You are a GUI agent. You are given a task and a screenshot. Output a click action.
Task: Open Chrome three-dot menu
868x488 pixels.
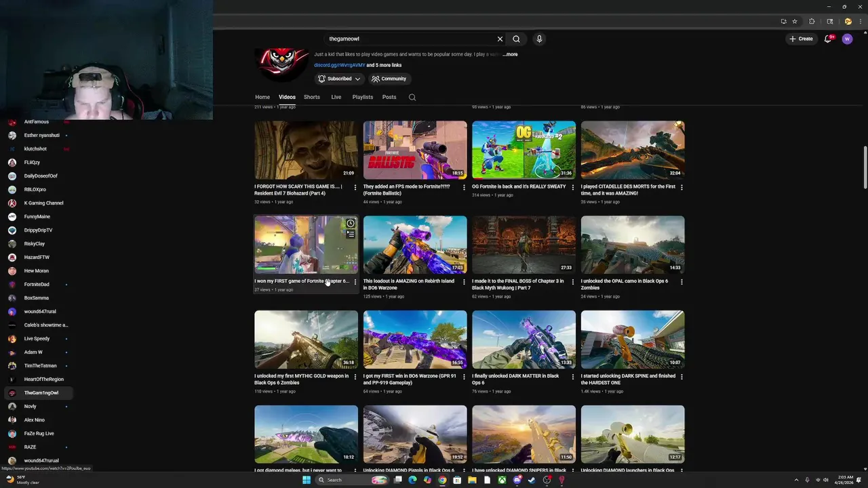[x=861, y=21]
